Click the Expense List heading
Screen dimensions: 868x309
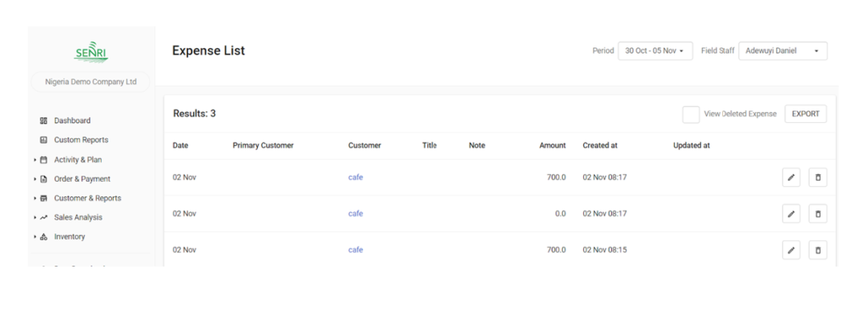click(x=209, y=50)
